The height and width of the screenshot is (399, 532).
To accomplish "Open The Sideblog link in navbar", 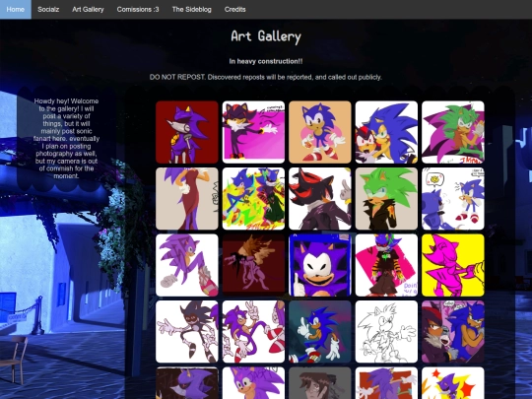I will pos(191,10).
